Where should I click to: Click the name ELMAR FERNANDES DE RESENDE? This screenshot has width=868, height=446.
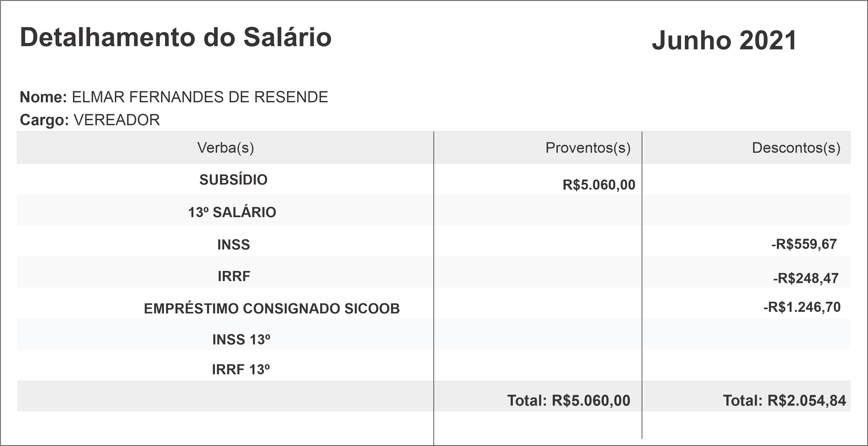tap(200, 97)
